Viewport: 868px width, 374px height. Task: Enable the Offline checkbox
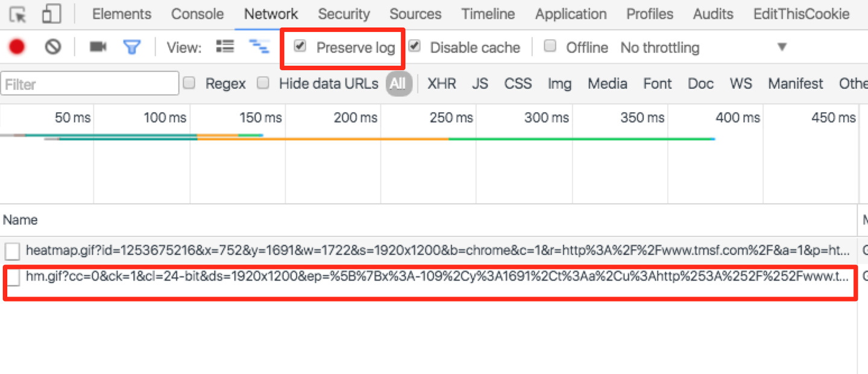[x=550, y=46]
